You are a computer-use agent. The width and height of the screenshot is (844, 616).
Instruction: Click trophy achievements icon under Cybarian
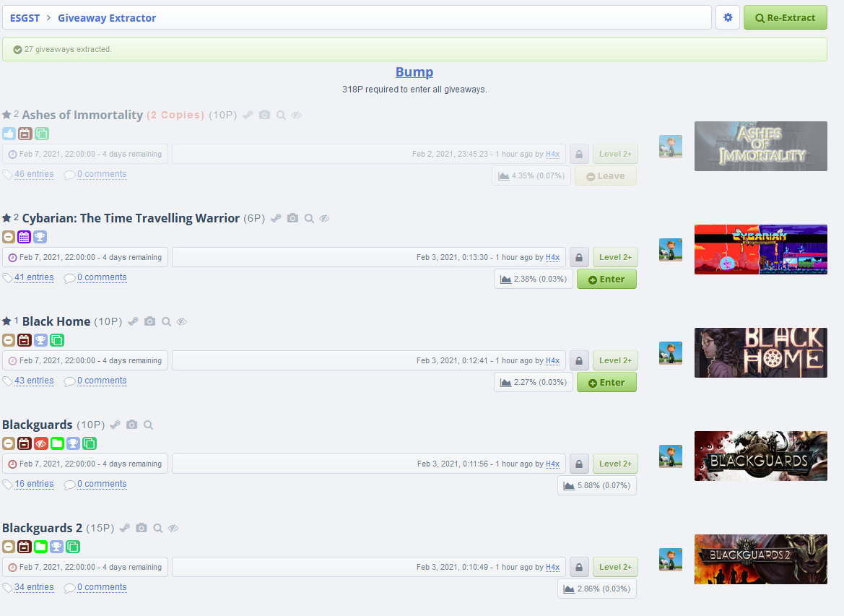point(40,237)
